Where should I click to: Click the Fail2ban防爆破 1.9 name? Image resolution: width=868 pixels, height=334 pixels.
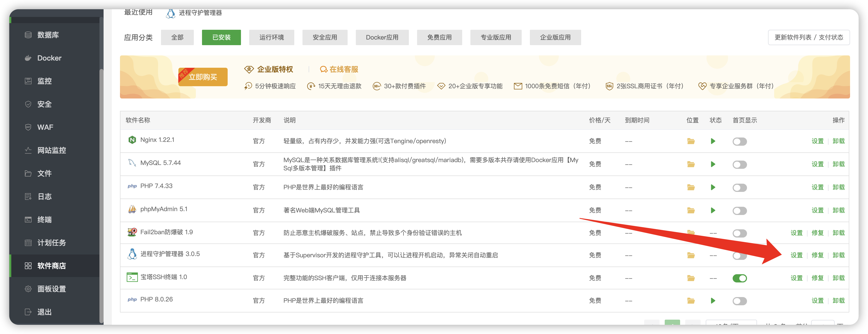[x=166, y=232]
